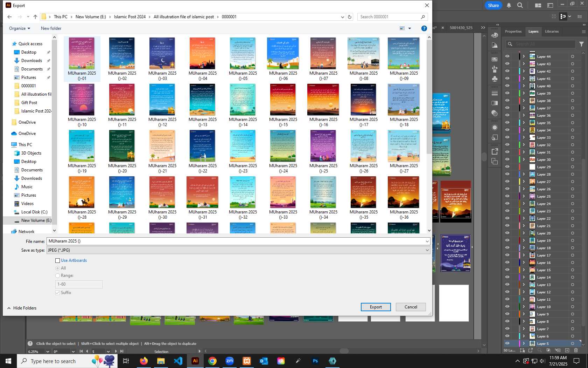Select New Volume (E:) in navigation pane
The width and height of the screenshot is (588, 368).
click(33, 220)
